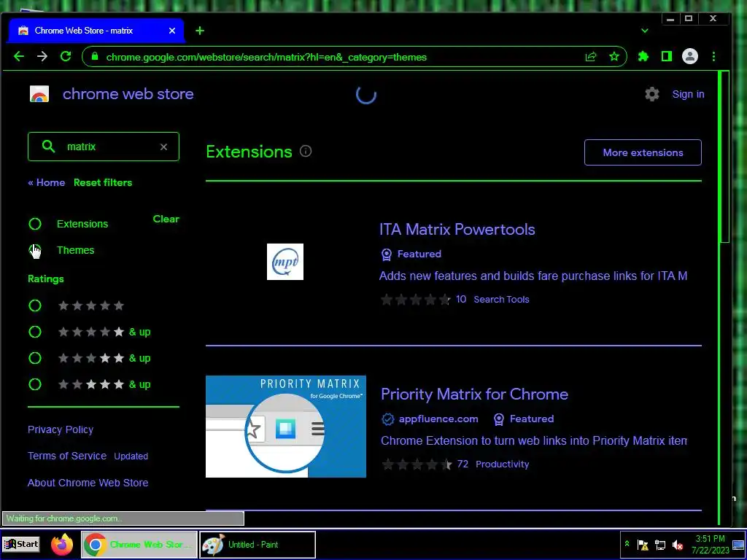Click the muted volume tray icon
This screenshot has height=560, width=747.
677,545
